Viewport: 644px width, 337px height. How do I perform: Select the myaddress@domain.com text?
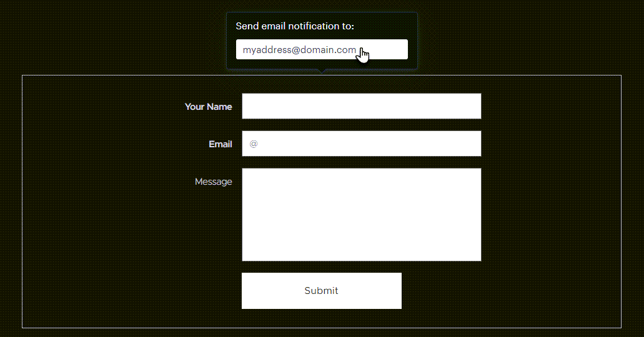coord(299,50)
